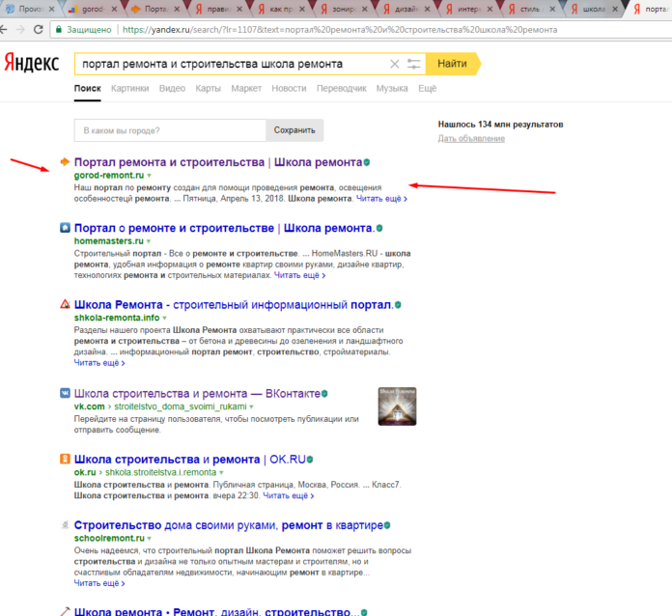Click the 'В каком вы городе?' field
672x616 pixels.
170,130
